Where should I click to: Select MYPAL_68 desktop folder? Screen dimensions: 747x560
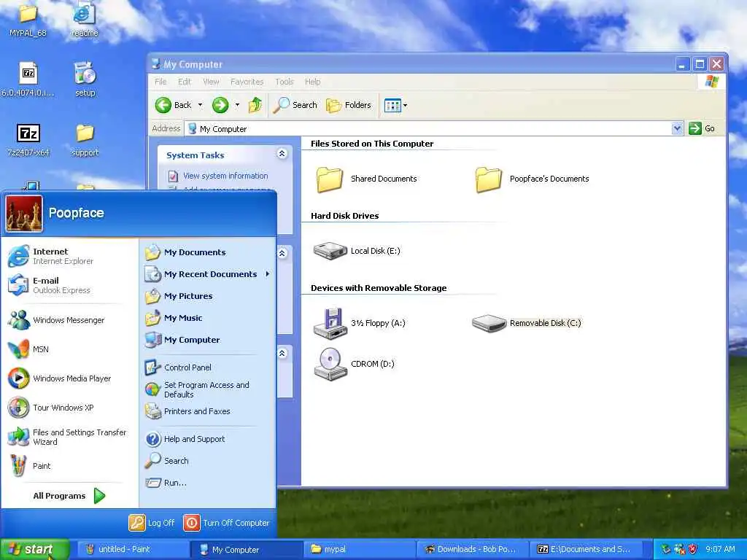28,20
